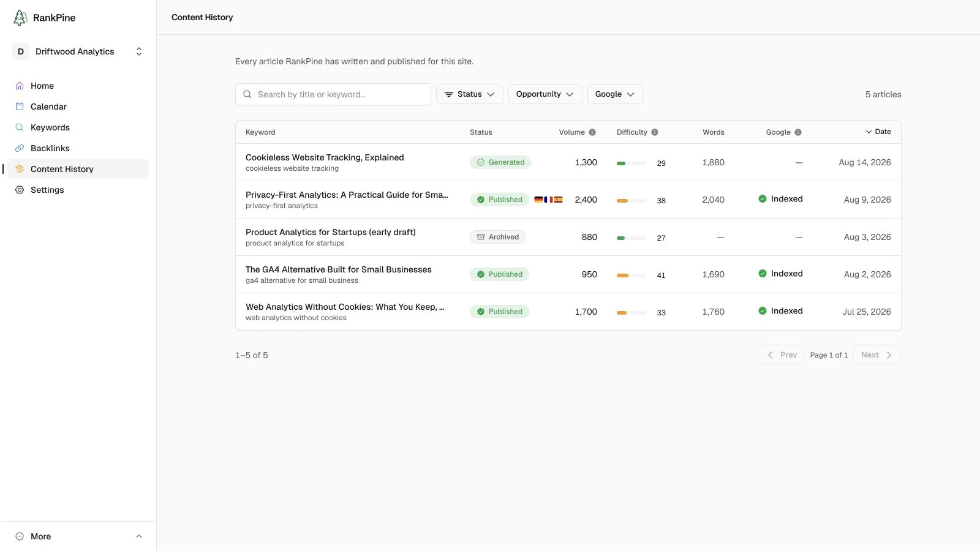Expand the More menu chevron
This screenshot has width=980, height=551.
139,536
